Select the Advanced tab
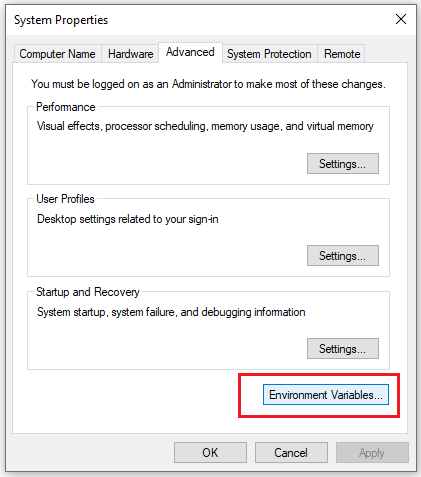Image resolution: width=421 pixels, height=477 pixels. point(190,52)
